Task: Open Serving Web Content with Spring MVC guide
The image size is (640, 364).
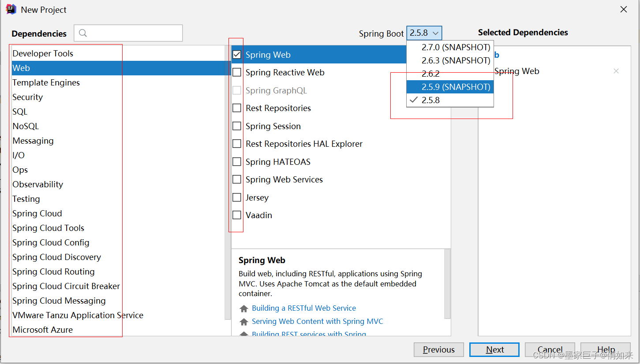Action: tap(318, 321)
